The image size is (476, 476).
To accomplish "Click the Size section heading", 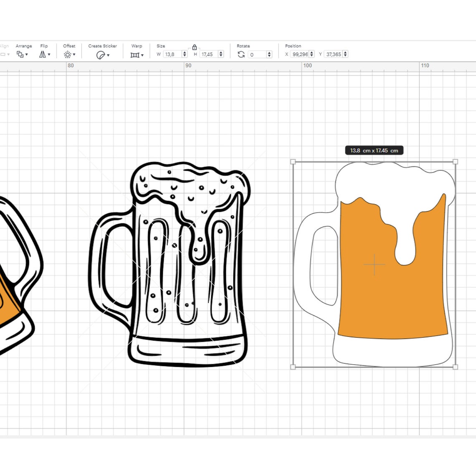I will [x=161, y=46].
